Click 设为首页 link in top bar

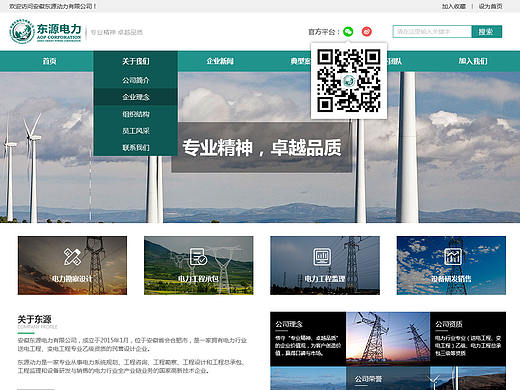(x=490, y=6)
